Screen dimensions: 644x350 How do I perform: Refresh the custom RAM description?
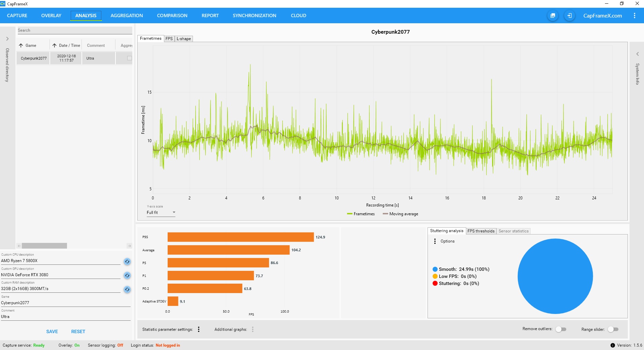127,289
